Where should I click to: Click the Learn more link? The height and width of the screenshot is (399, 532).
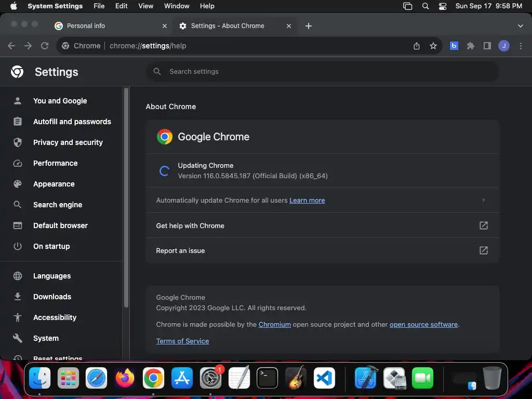coord(307,200)
